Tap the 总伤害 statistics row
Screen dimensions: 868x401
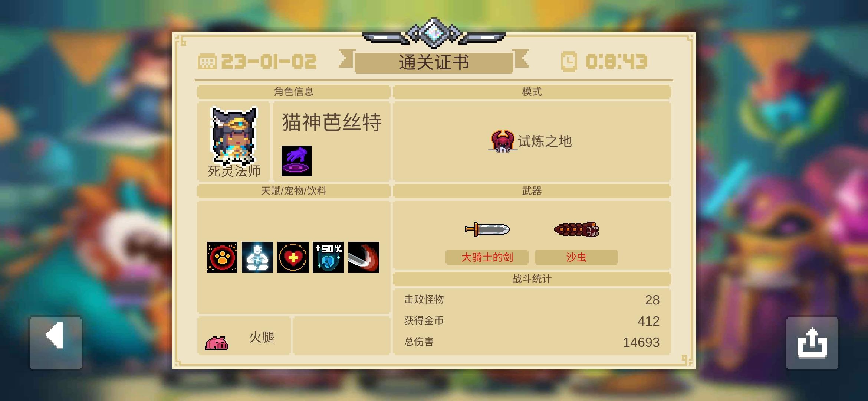(x=532, y=342)
